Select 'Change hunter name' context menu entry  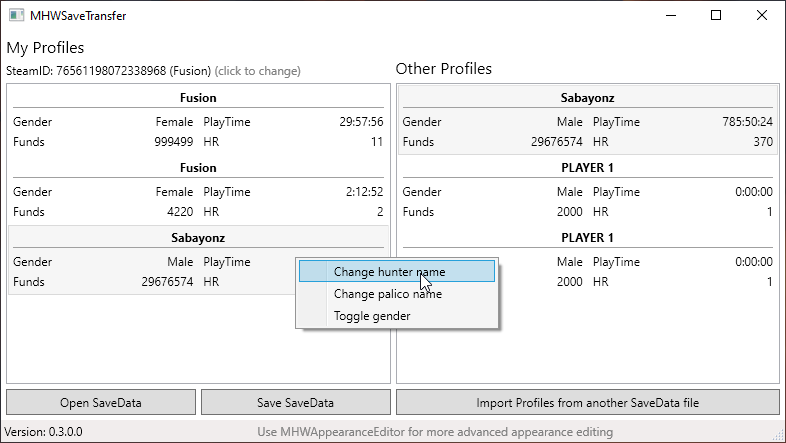coord(397,272)
